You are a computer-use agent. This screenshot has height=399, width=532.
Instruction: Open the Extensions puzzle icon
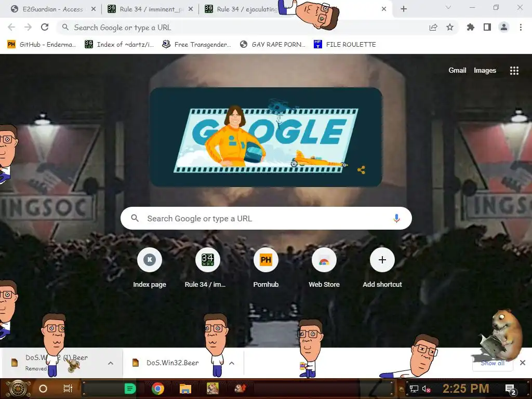471,27
